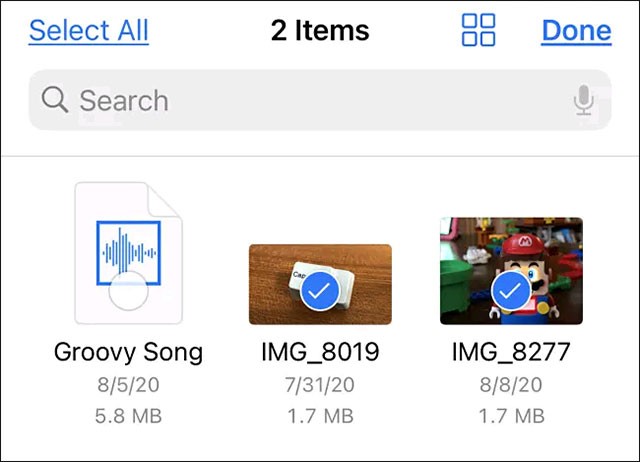
Task: Click the 8/5/20 date under Groovy Song
Action: [x=128, y=385]
